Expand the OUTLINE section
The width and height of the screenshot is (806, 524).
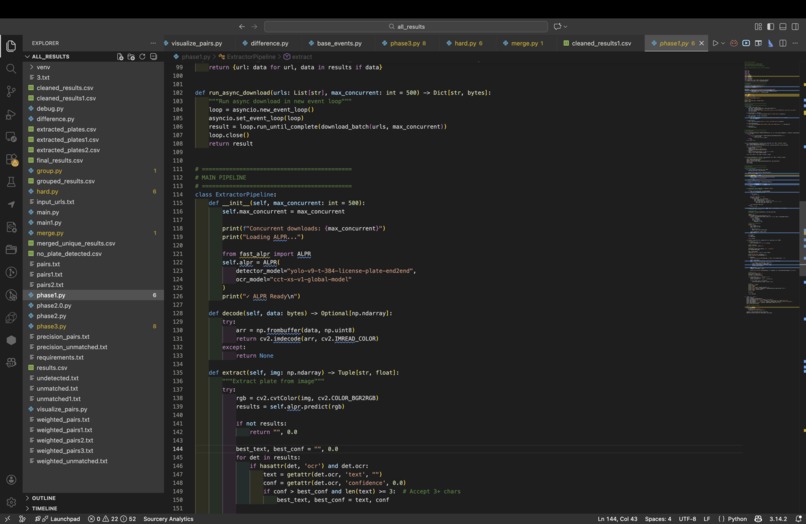[x=44, y=498]
